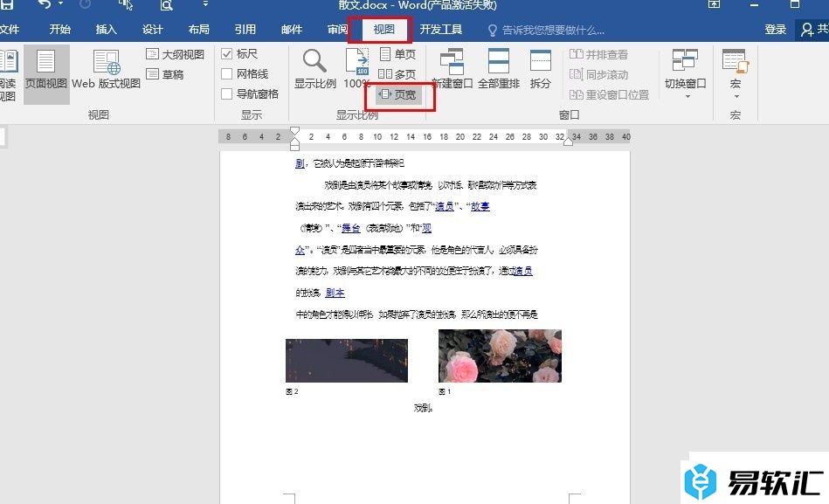This screenshot has height=504, width=829.
Task: Switch to the 引用 tab
Action: (x=245, y=30)
